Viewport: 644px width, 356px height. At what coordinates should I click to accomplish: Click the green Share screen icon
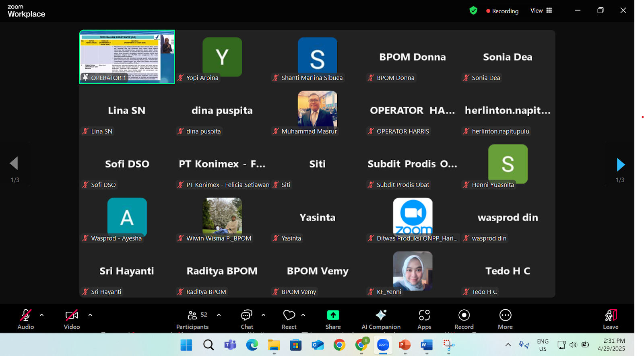point(333,315)
